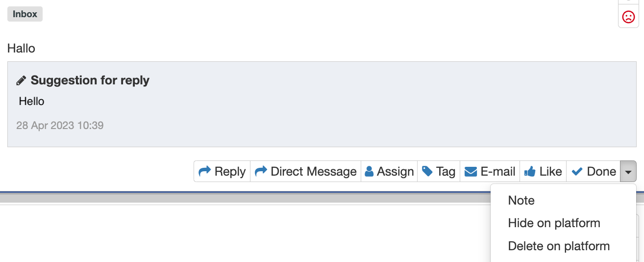Like the message with the thumbs-up button
This screenshot has height=262, width=644.
tap(543, 171)
